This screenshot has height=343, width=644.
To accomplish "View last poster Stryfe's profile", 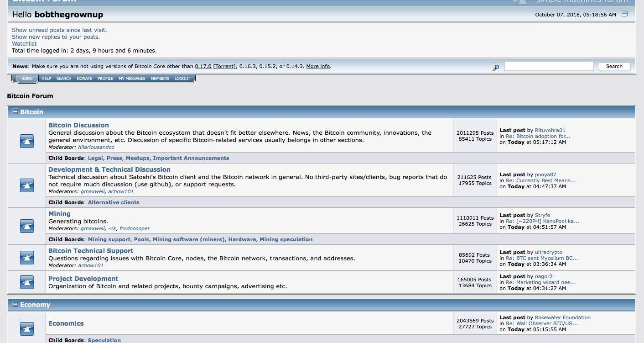I will pyautogui.click(x=542, y=215).
